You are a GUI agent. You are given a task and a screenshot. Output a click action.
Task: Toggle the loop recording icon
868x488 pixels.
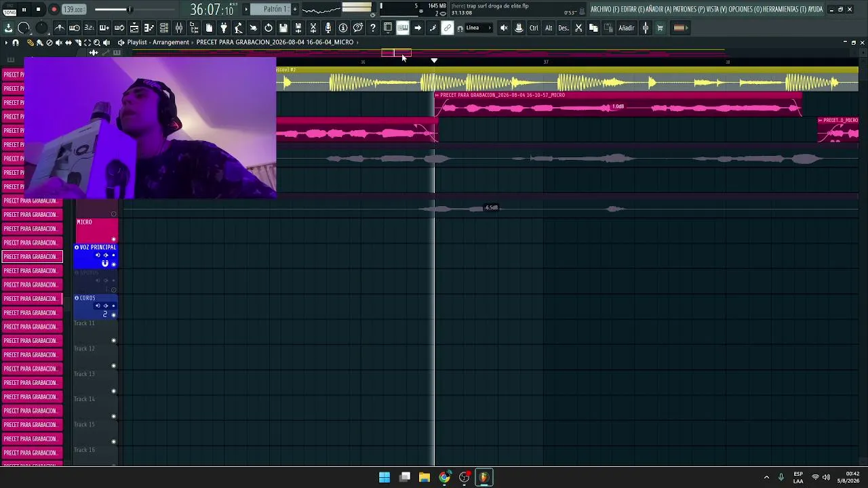[119, 28]
